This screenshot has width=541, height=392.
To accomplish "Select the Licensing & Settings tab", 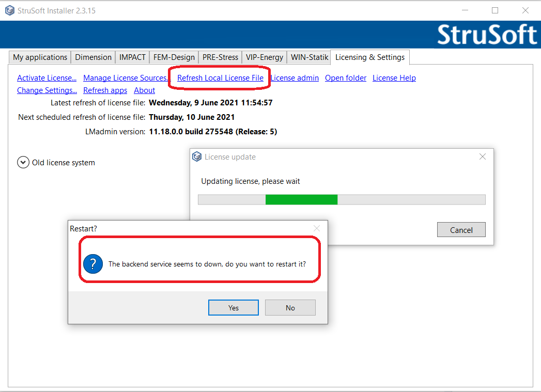I will [x=370, y=57].
